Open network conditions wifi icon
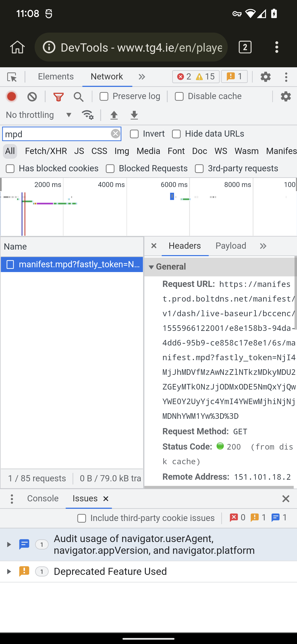Image resolution: width=297 pixels, height=644 pixels. 87,115
